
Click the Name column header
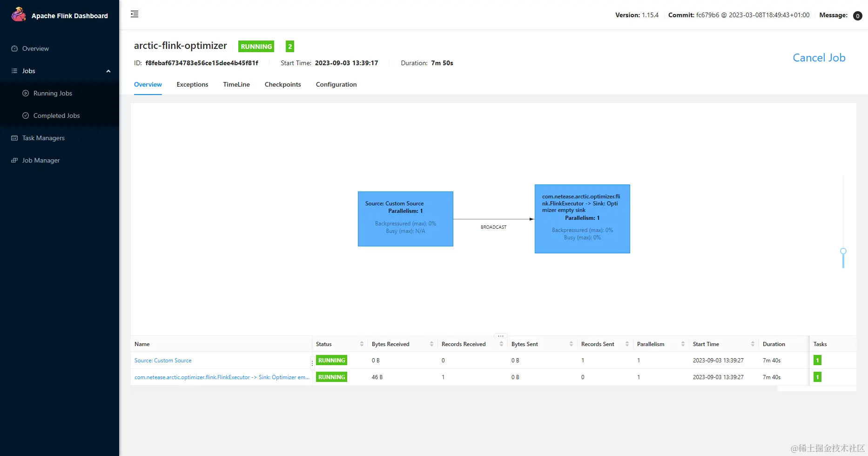click(x=142, y=344)
